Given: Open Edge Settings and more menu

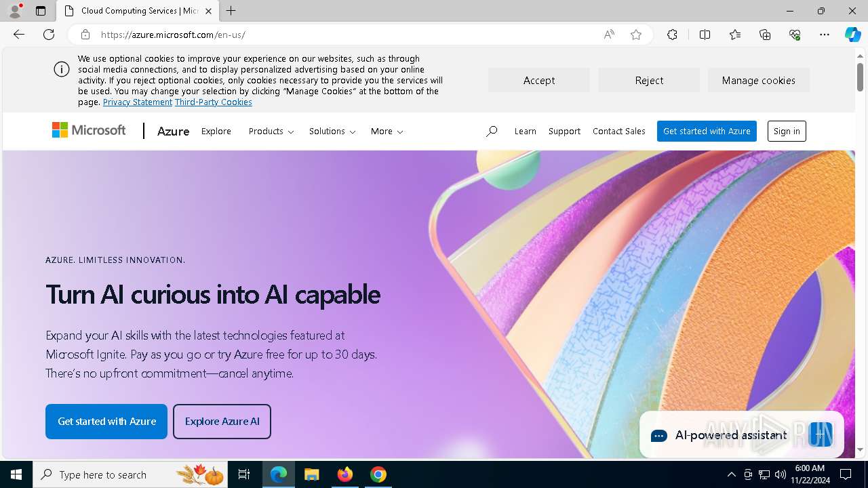Looking at the screenshot, I should pyautogui.click(x=825, y=35).
